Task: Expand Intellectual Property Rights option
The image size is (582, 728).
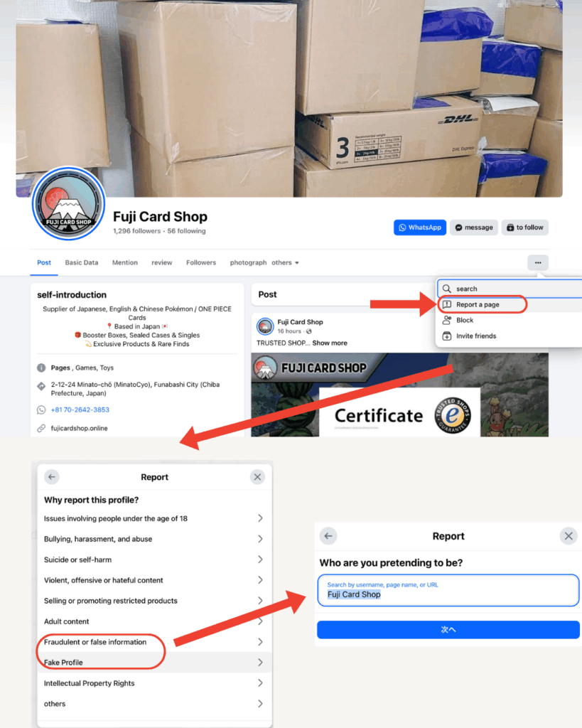Action: pyautogui.click(x=154, y=683)
